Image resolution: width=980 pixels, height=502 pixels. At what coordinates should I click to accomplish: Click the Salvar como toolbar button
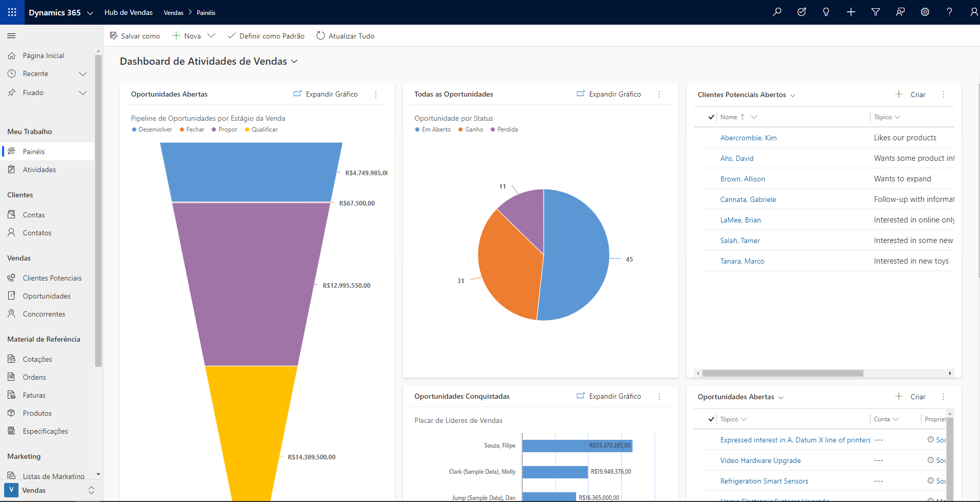click(x=135, y=36)
